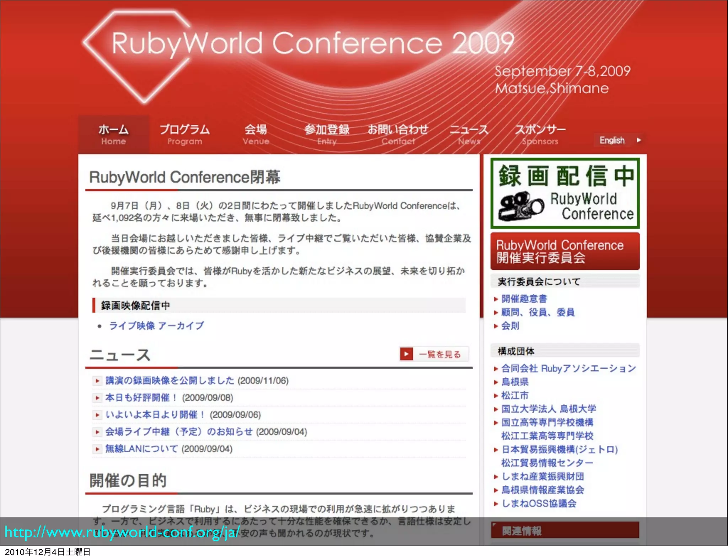Viewport: 728px width, 560px height.
Task: Open the 会則 sidebar link
Action: tap(510, 325)
